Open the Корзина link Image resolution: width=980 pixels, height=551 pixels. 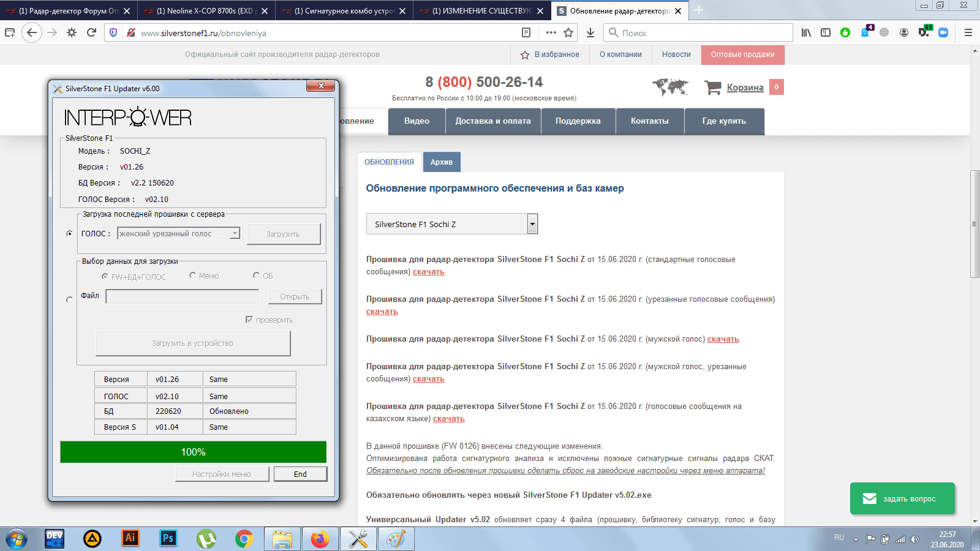745,88
